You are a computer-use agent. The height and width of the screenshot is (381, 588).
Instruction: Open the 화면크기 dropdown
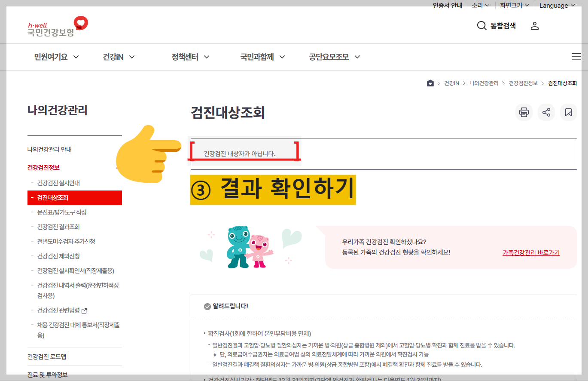[514, 6]
